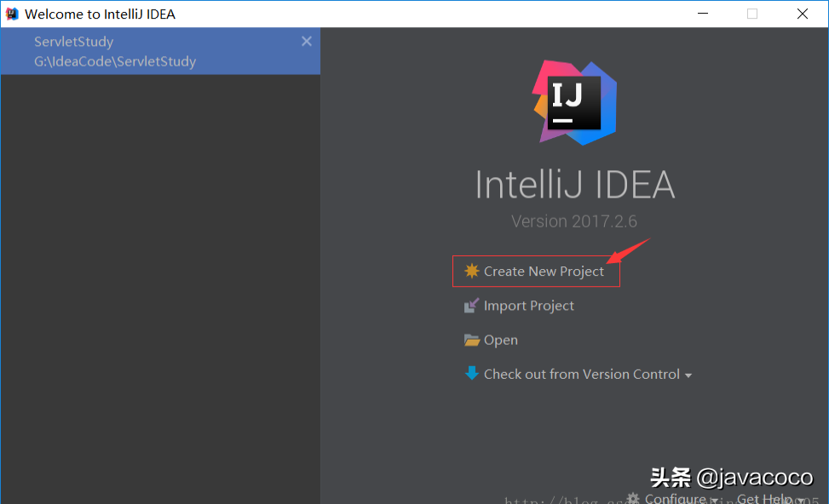Click the Import Project arrow icon
Image resolution: width=829 pixels, height=504 pixels.
coord(472,306)
